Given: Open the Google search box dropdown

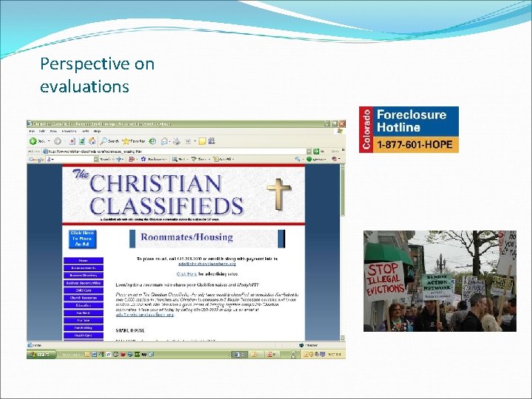Looking at the screenshot, I should pyautogui.click(x=96, y=159).
